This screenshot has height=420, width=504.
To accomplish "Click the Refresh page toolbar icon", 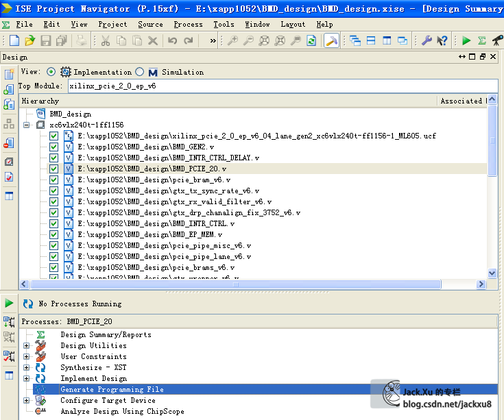I will pyautogui.click(x=311, y=40).
